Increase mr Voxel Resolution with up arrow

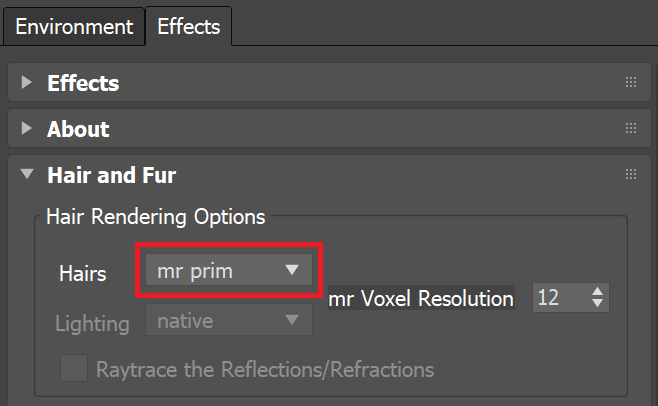598,291
